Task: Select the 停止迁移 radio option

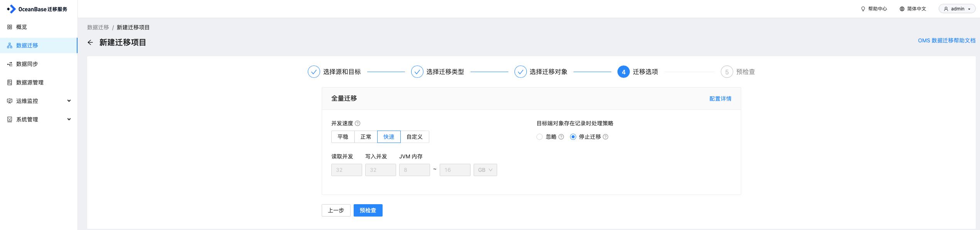Action: pyautogui.click(x=573, y=137)
